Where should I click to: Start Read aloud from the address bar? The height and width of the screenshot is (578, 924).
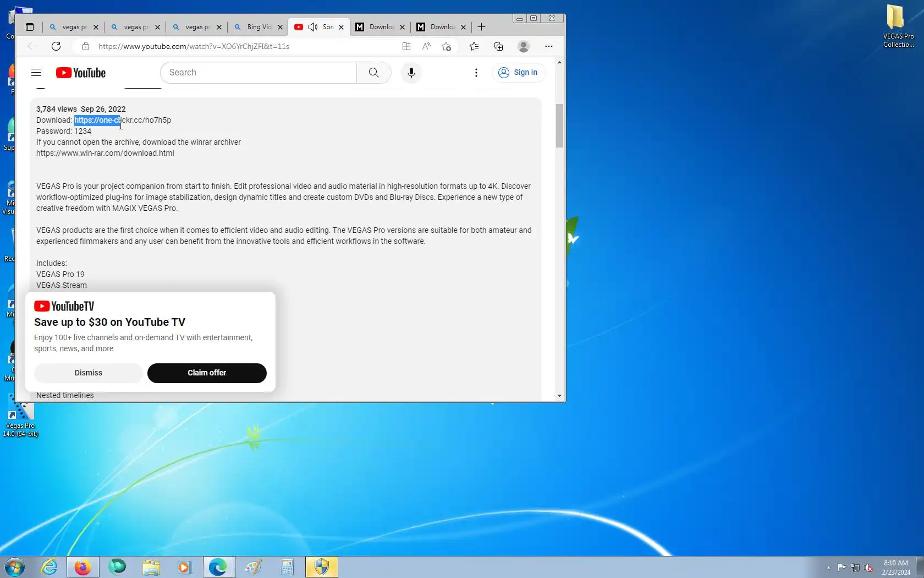click(426, 46)
